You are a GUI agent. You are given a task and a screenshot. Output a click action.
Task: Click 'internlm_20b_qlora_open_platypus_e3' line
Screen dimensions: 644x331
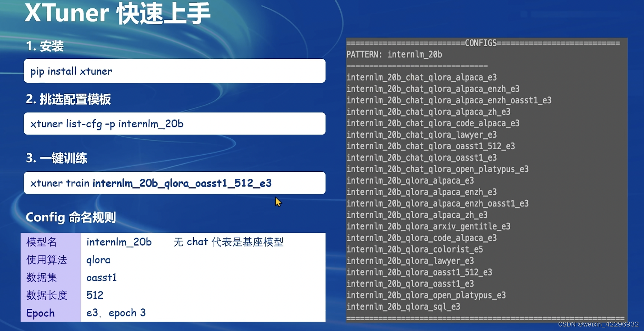click(x=426, y=296)
